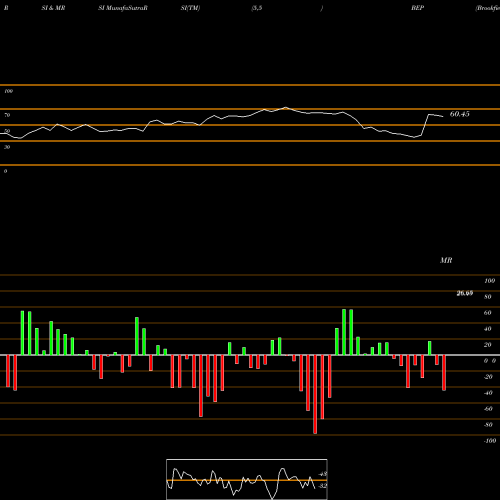Click the 30 level label on the RSI axis

[x=7, y=147]
